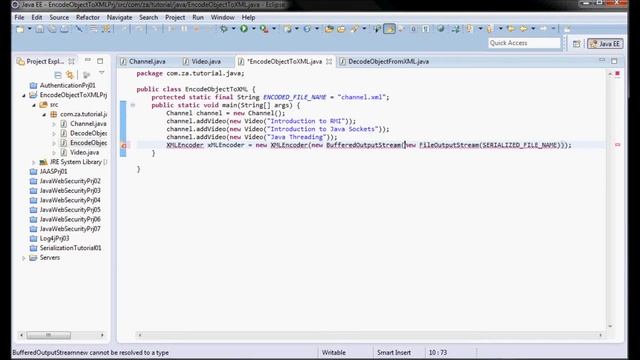
Task: Click the Save toolbar icon
Action: point(40,29)
